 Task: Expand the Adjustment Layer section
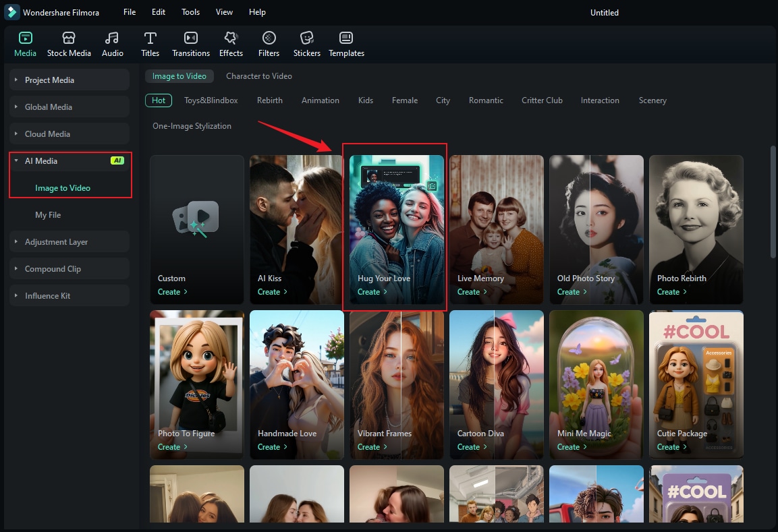point(16,241)
